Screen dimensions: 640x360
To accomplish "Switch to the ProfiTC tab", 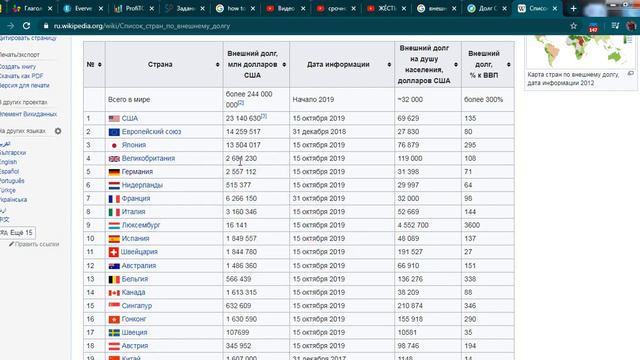I will coord(134,8).
